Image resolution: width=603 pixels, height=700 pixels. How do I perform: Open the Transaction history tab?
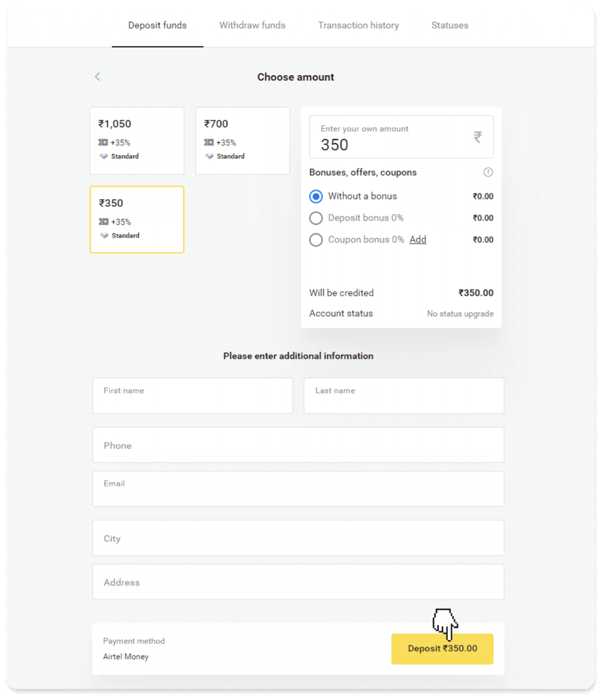[x=358, y=25]
